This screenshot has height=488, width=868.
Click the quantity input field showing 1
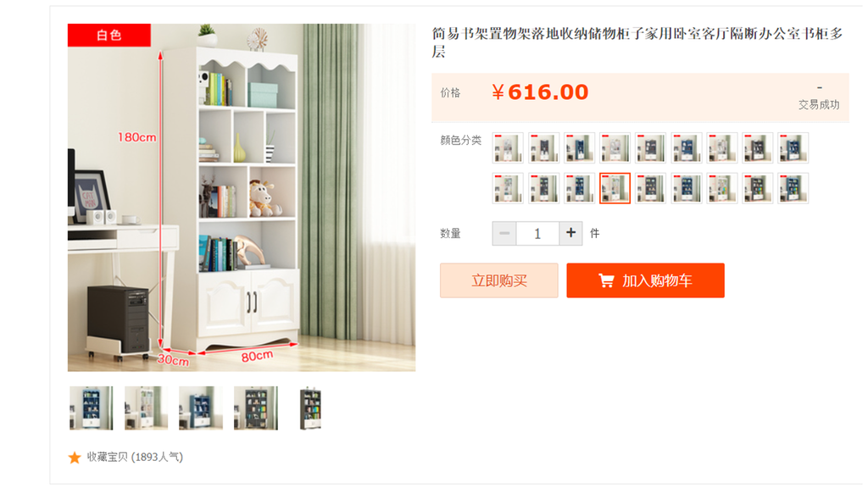(x=537, y=233)
